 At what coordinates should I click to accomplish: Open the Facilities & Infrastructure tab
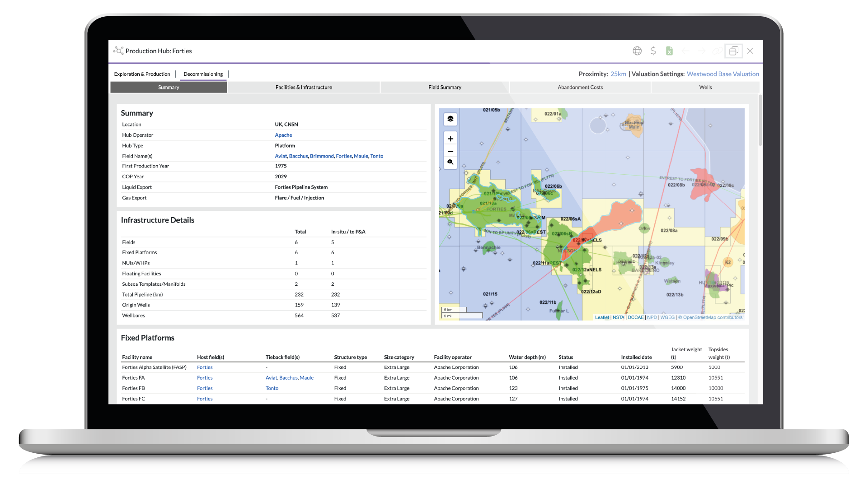304,88
